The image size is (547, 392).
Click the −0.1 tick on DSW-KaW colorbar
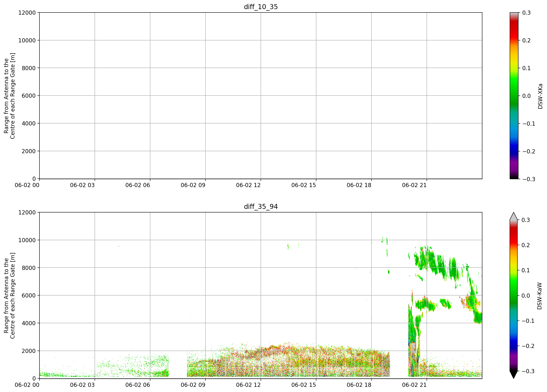tap(528, 321)
